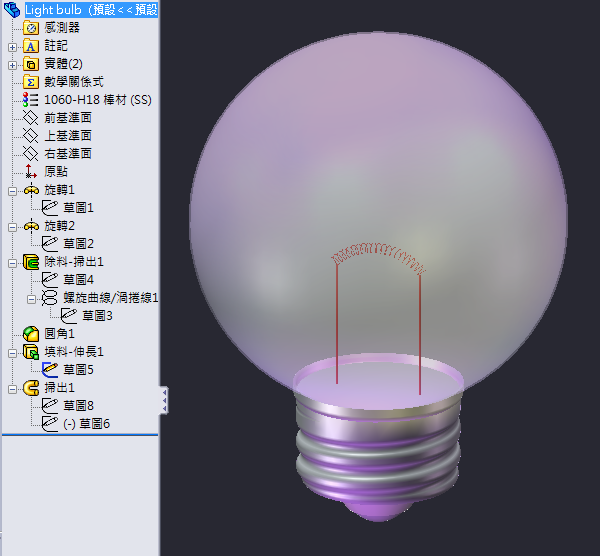The image size is (600, 556).
Task: Click the 感測器 sensor folder icon
Action: click(x=31, y=28)
